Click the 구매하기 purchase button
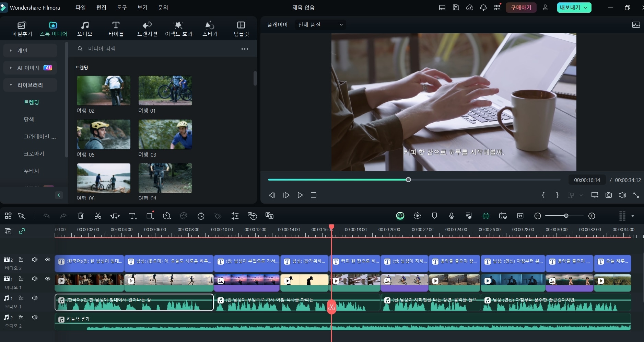 [x=521, y=7]
